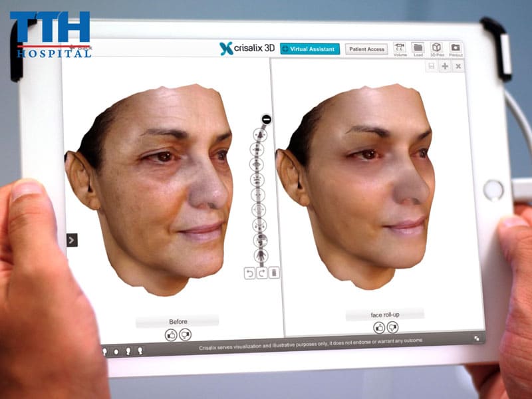Give thumbs up to face roll-up
The image size is (532, 399).
tap(379, 328)
